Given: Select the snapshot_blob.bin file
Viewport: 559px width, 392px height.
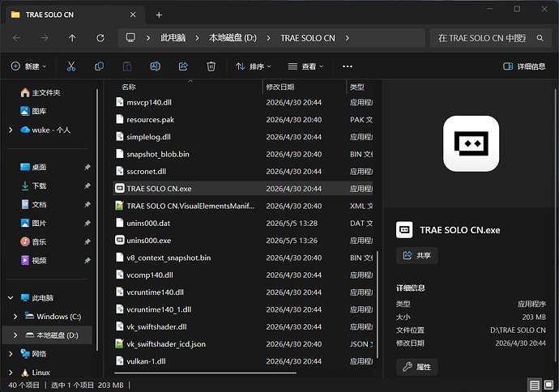Looking at the screenshot, I should [243, 154].
